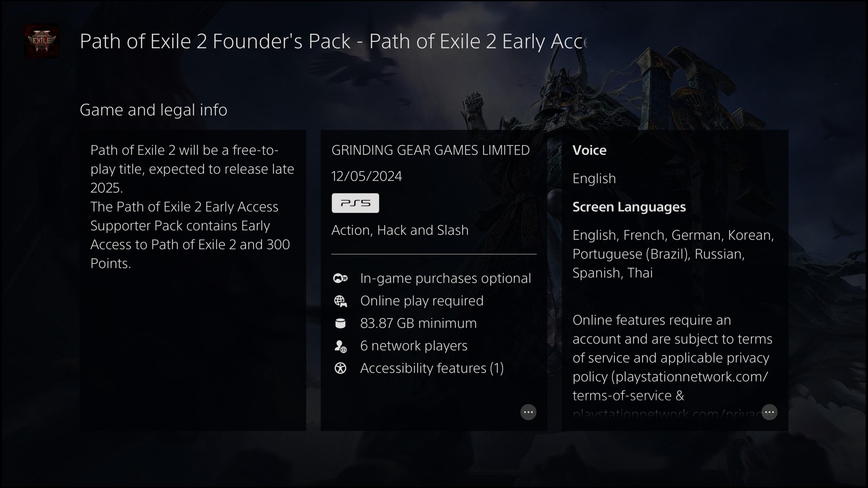The width and height of the screenshot is (868, 488).
Task: Select the Accessibility features (1) entry
Action: (x=432, y=368)
